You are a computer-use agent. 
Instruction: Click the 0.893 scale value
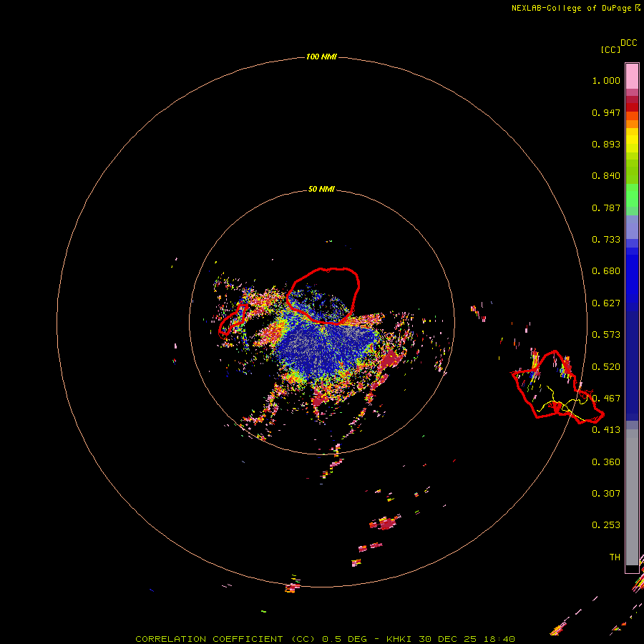click(x=606, y=144)
